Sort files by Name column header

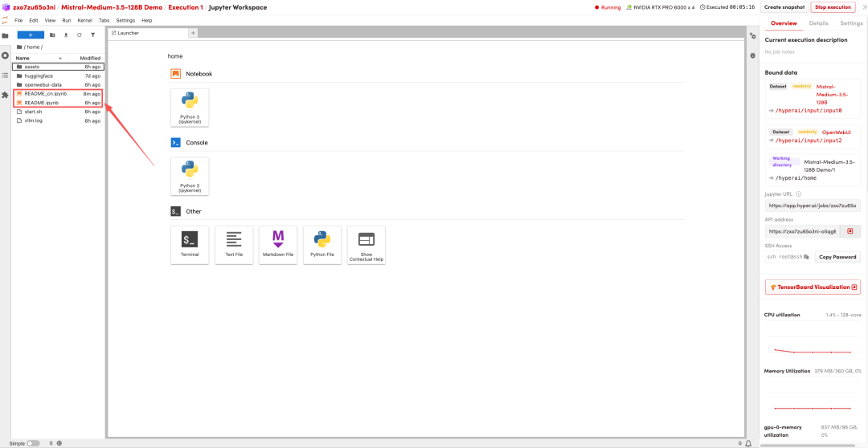[x=39, y=58]
